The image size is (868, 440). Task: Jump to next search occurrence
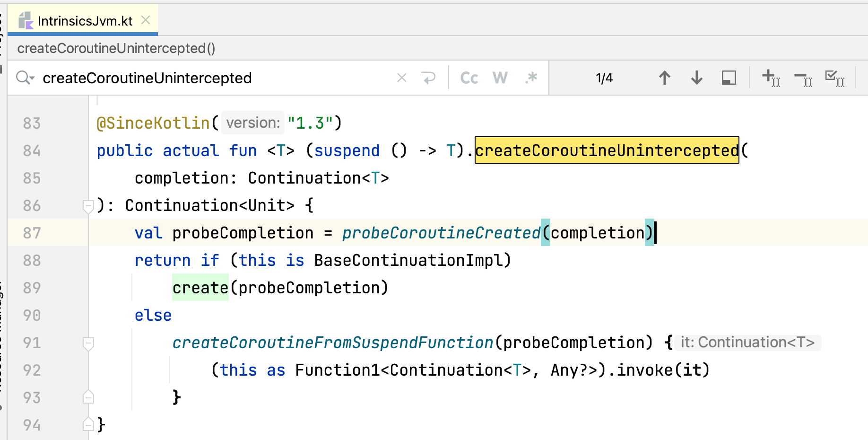pyautogui.click(x=696, y=78)
